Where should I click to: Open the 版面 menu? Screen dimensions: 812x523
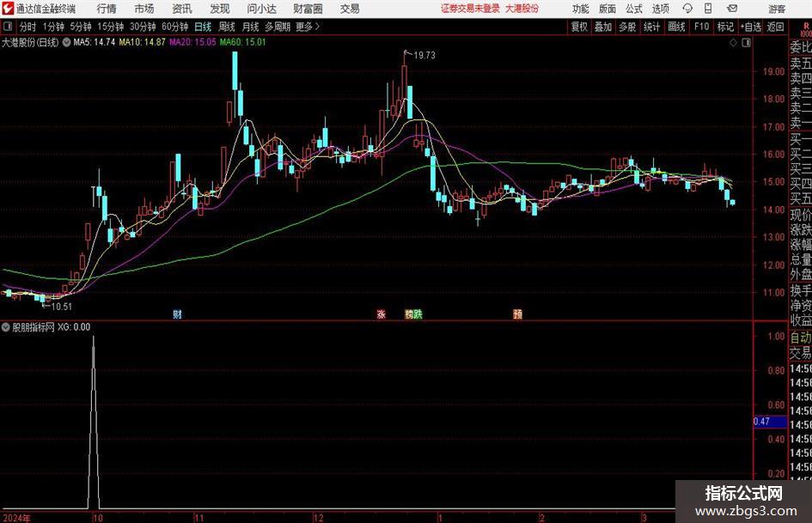coord(607,9)
